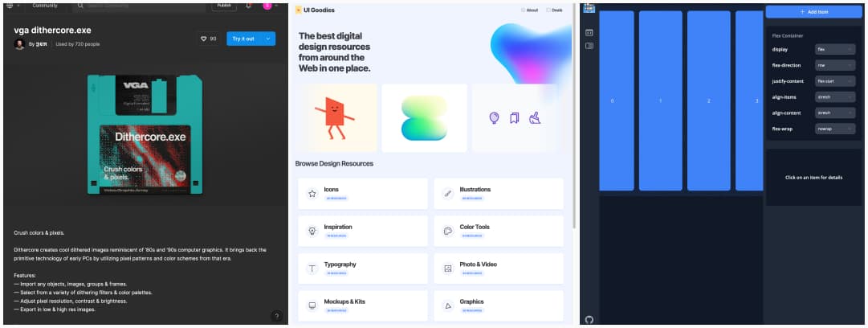Open the justify-content dropdown
The image size is (868, 328).
(x=835, y=81)
